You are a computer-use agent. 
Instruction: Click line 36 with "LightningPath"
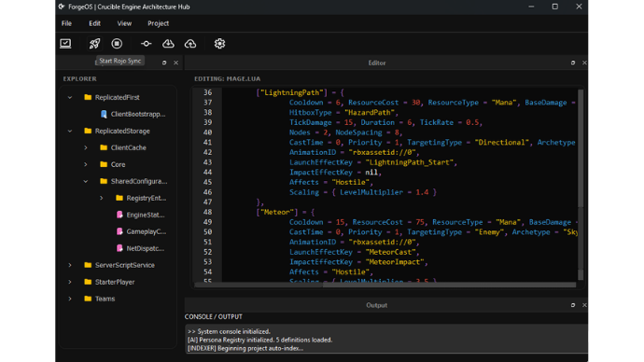point(300,92)
